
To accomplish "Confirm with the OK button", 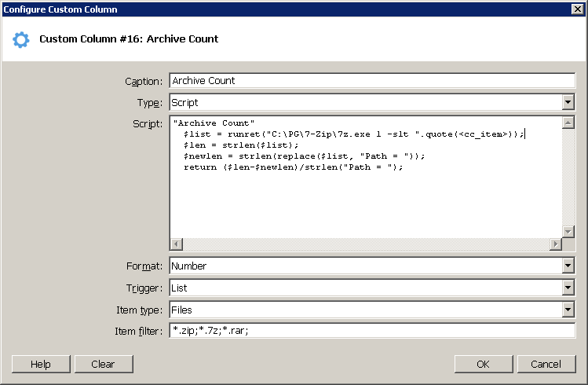I will point(483,364).
